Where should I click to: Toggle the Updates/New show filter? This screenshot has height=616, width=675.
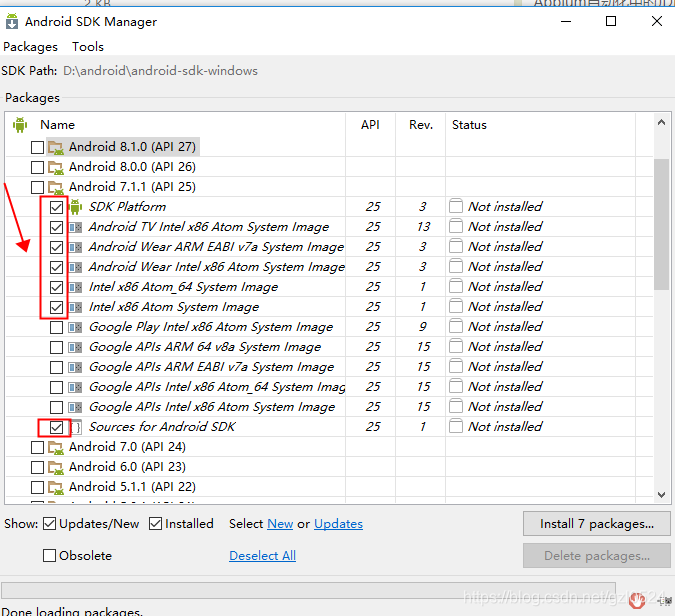[50, 524]
